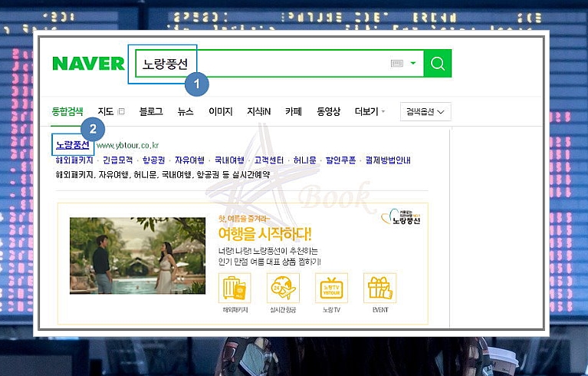Open the 허니문 sublink
Viewport: 588px width, 376px height.
point(305,160)
